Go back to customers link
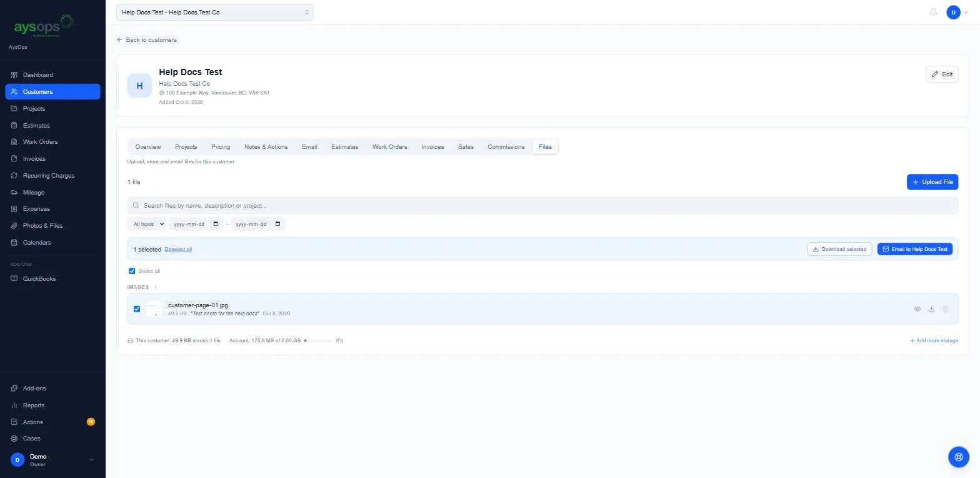 147,40
